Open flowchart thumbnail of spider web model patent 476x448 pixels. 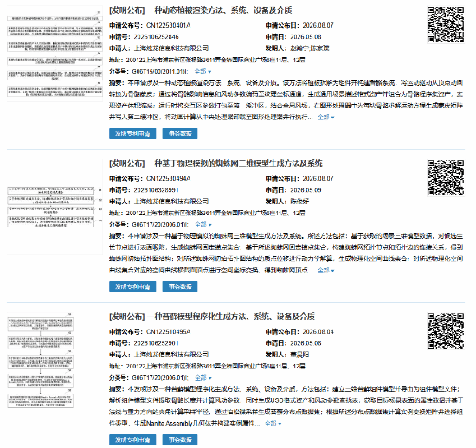pos(55,207)
